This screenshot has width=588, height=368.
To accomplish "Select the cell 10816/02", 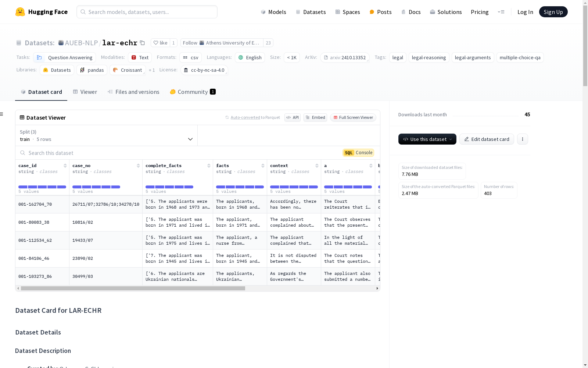I will point(106,222).
